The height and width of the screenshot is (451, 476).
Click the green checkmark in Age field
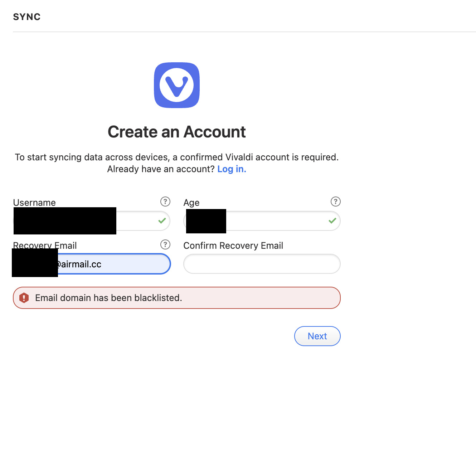click(x=332, y=221)
